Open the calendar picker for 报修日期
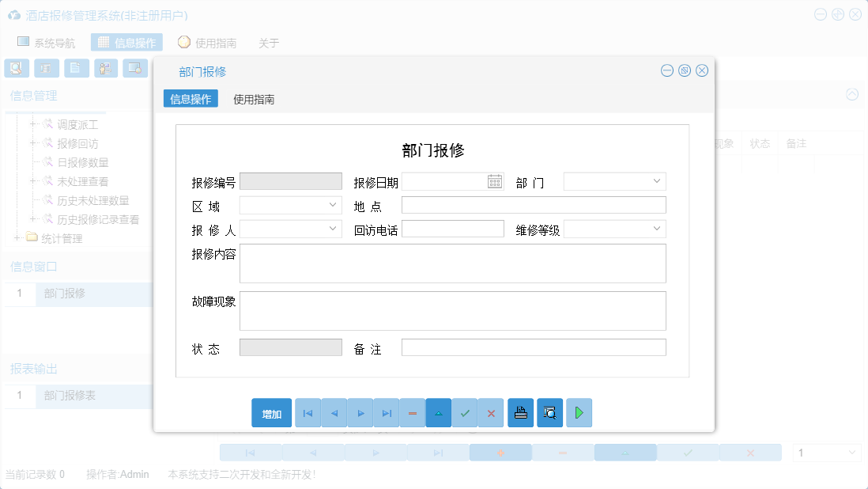The image size is (868, 489). point(494,180)
